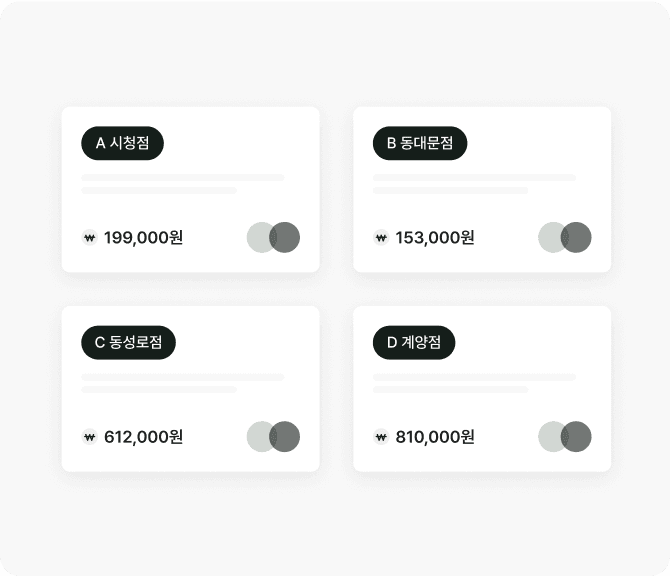Select the 810,000원 amount
The width and height of the screenshot is (670, 576).
tap(435, 437)
